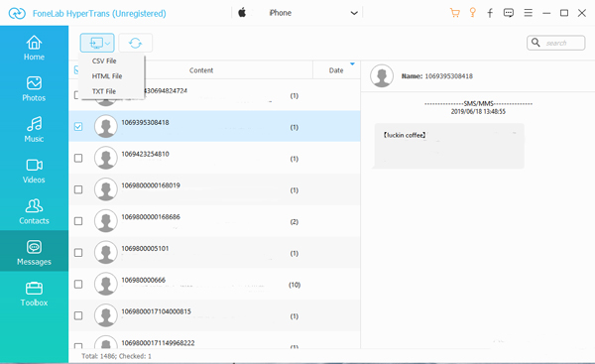Click the Apple device icon

pos(242,13)
